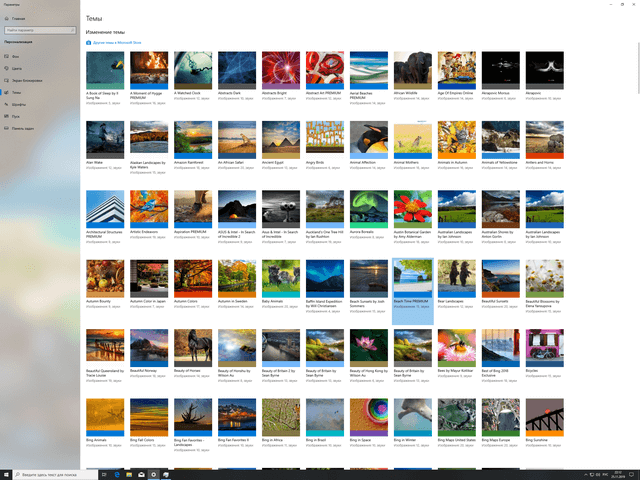Screen dimensions: 640x480
Task: Apply the Bing Fall Colors theme
Action: (x=149, y=417)
